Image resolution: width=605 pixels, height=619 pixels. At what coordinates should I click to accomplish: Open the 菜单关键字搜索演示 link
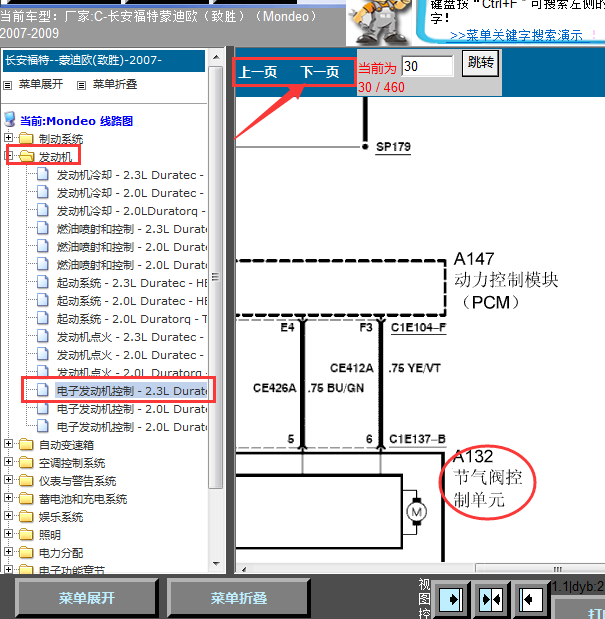(x=516, y=35)
